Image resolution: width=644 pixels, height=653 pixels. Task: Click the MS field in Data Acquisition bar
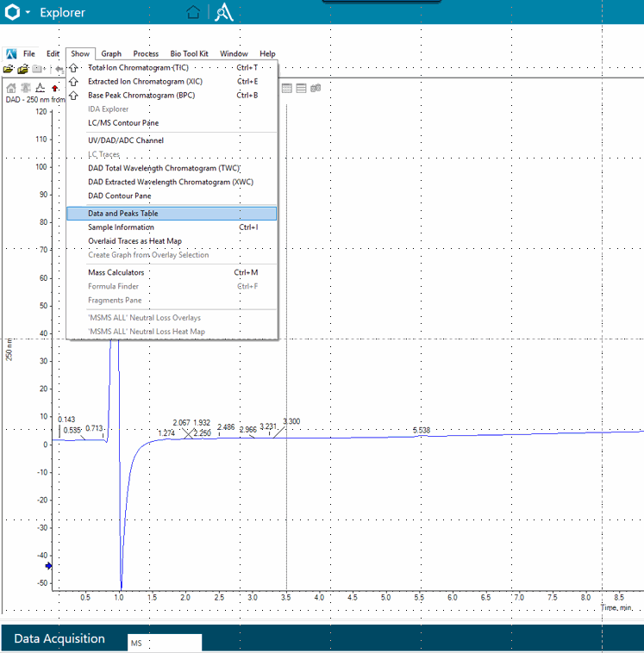164,643
